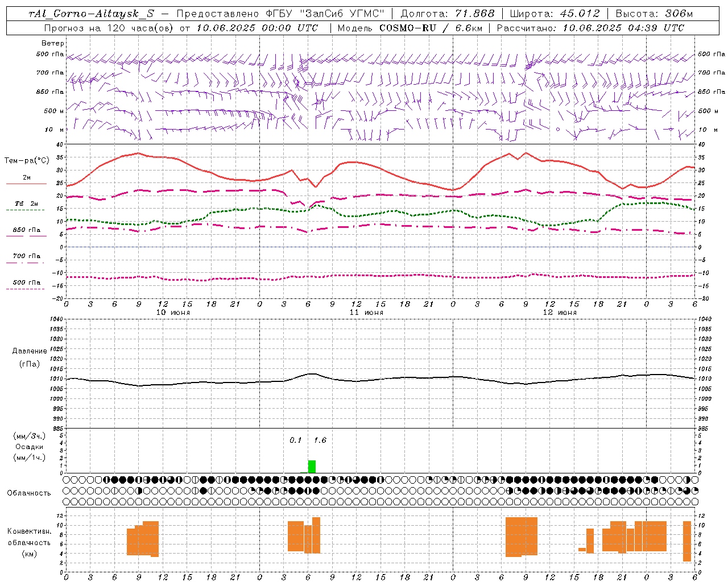
Task: Click the provider text ФГБУ "ЗапСиб УГМС"
Action: click(325, 14)
